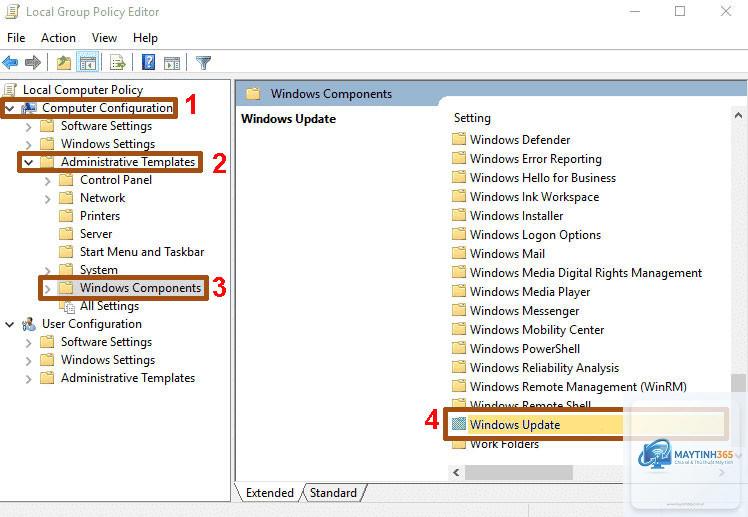Select Software Settings under User Configuration
748x517 pixels.
click(106, 342)
